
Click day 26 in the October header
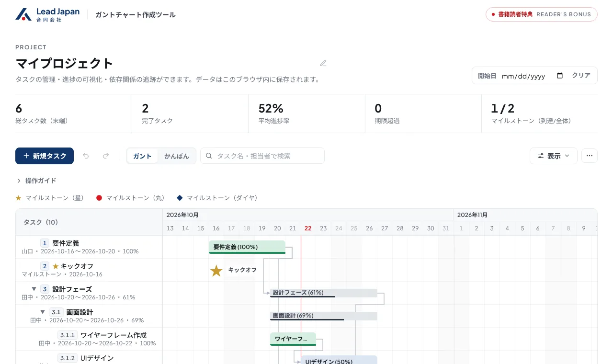pyautogui.click(x=369, y=228)
